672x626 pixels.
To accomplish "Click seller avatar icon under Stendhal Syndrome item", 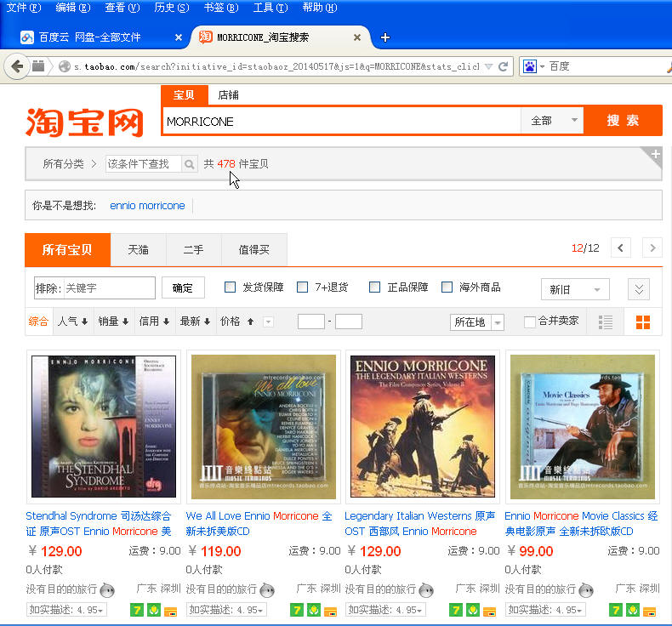I will (106, 590).
